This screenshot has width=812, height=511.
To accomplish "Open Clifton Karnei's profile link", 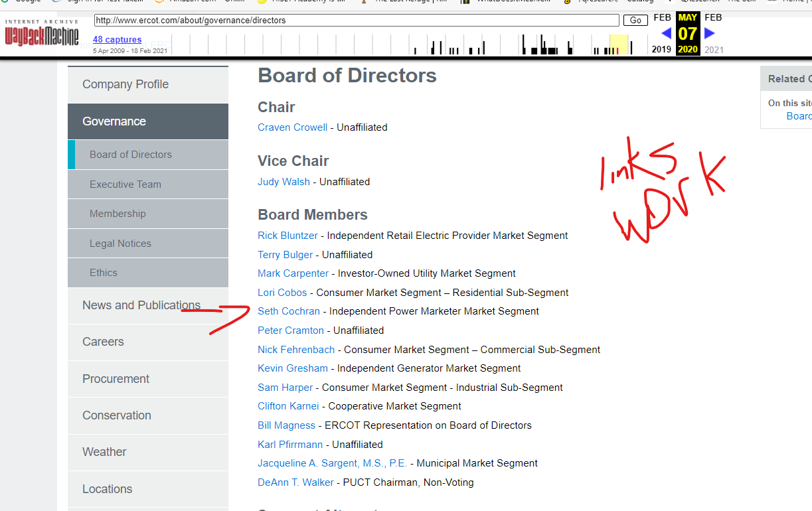I will point(288,406).
